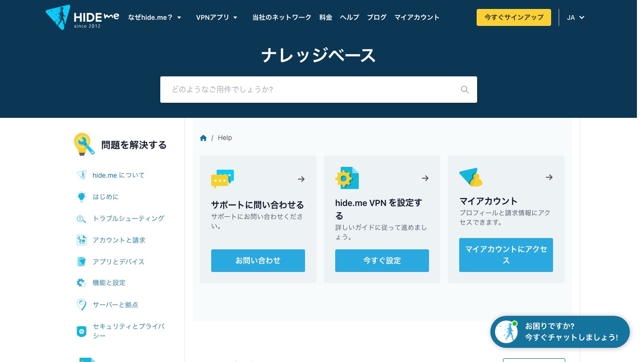This screenshot has height=362, width=644.
Task: Click the マイアカウントにアクセス button
Action: (506, 255)
